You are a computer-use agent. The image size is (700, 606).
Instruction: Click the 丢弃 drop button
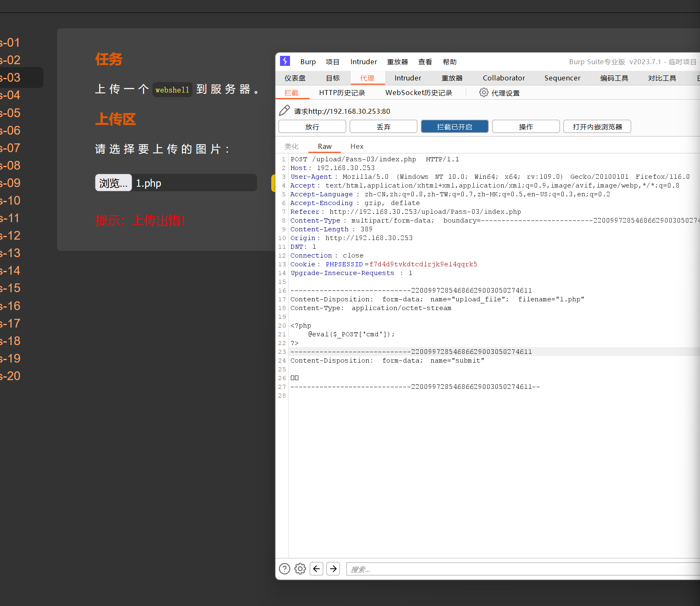click(383, 126)
